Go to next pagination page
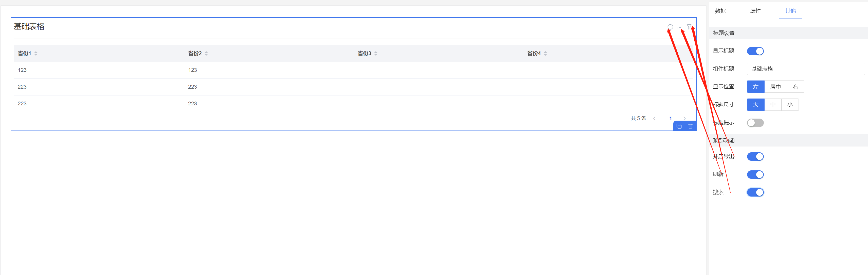Viewport: 868px width, 275px height. coord(684,118)
